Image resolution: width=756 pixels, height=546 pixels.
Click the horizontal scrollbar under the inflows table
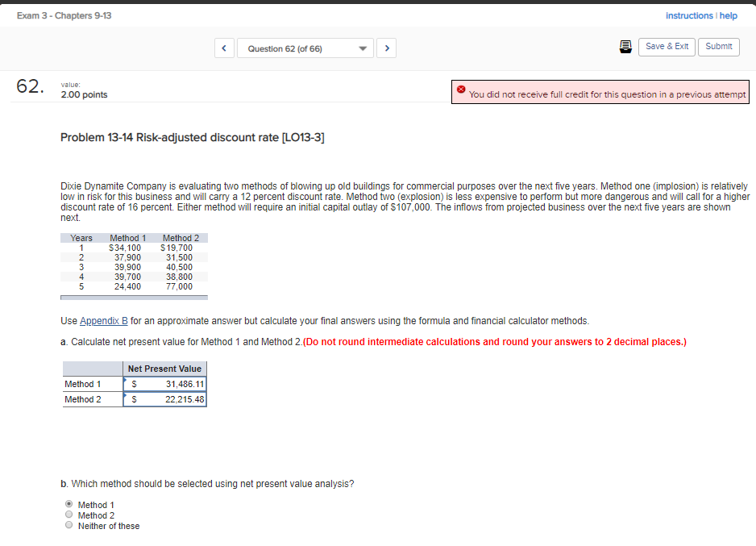coord(134,298)
